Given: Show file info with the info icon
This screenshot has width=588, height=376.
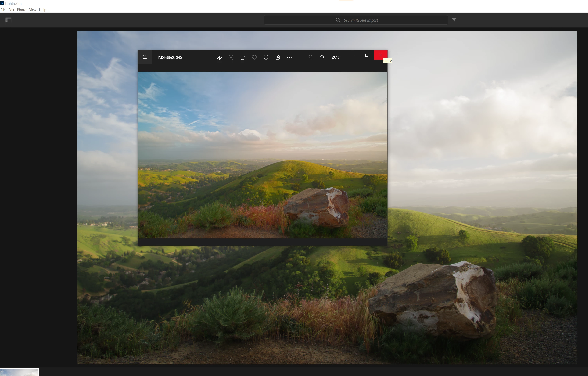Looking at the screenshot, I should coord(266,57).
